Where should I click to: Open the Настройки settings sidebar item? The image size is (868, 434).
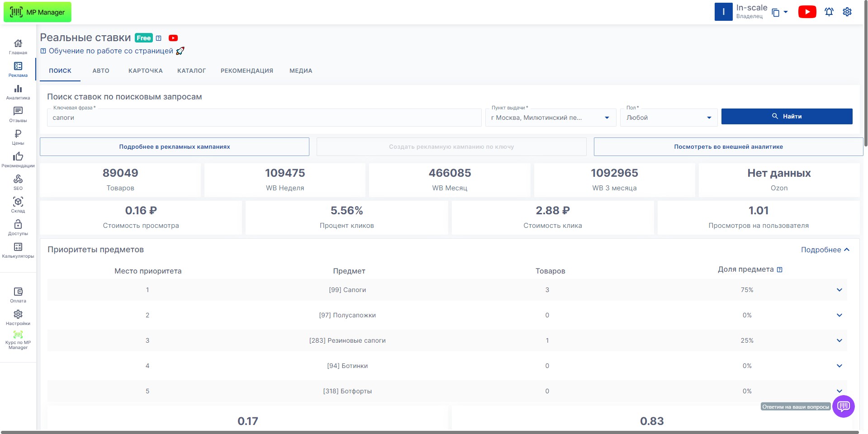point(18,317)
